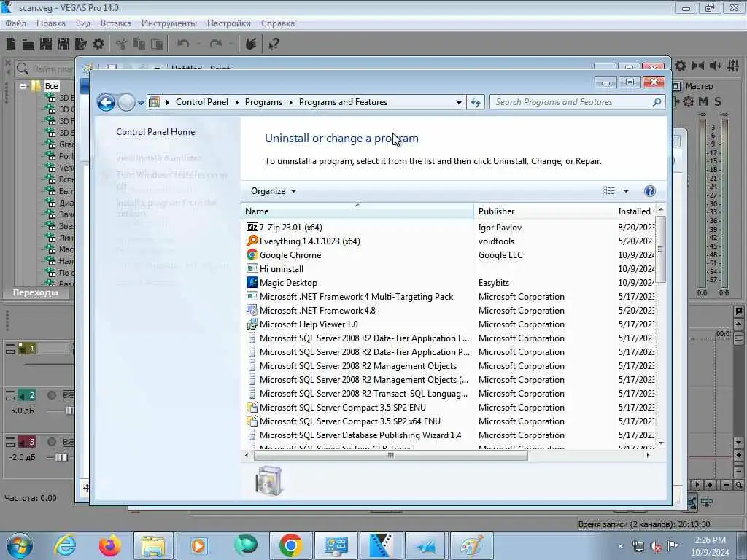747x560 pixels.
Task: Open the Windows Start menu orb
Action: tap(19, 545)
